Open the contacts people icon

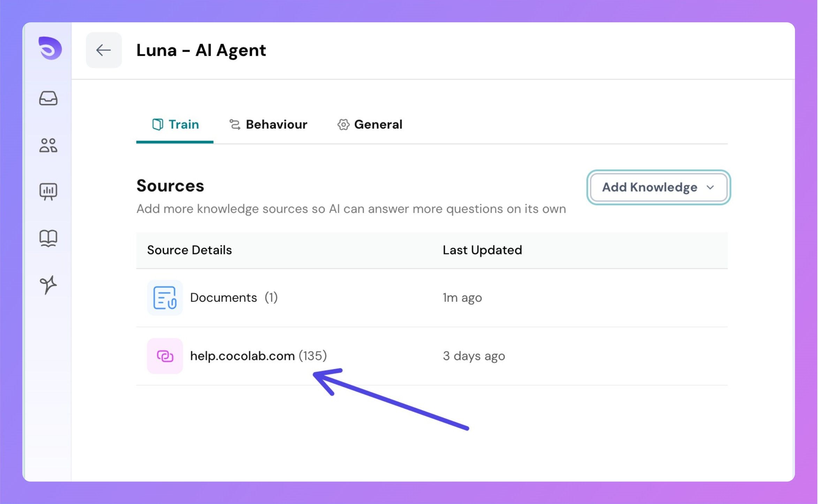coord(48,145)
